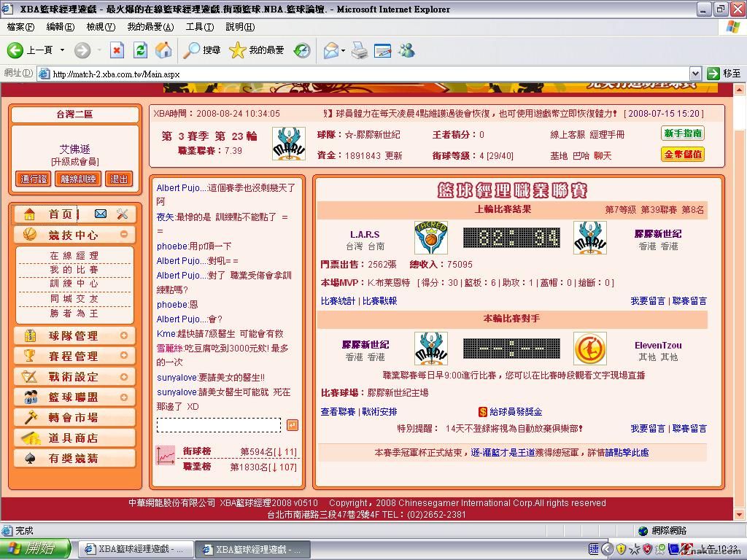Click the ElevenTzou opponent team logo
Viewport: 747px width, 560px height.
(589, 349)
